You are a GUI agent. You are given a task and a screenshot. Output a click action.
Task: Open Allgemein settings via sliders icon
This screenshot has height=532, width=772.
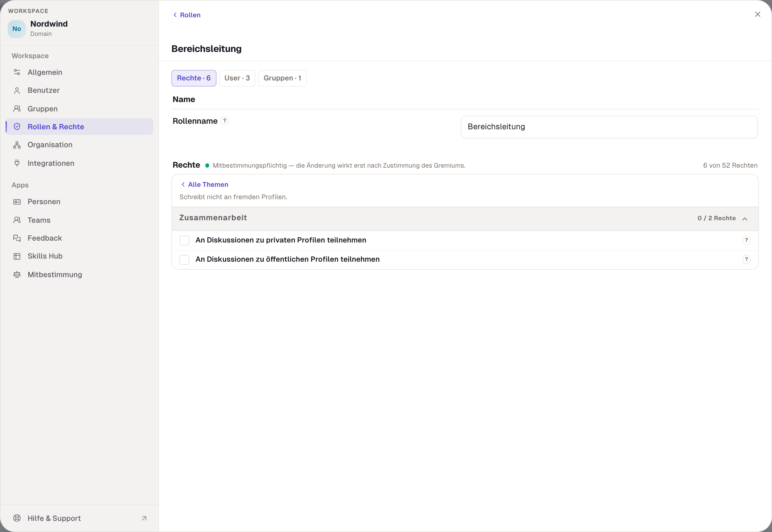tap(17, 72)
